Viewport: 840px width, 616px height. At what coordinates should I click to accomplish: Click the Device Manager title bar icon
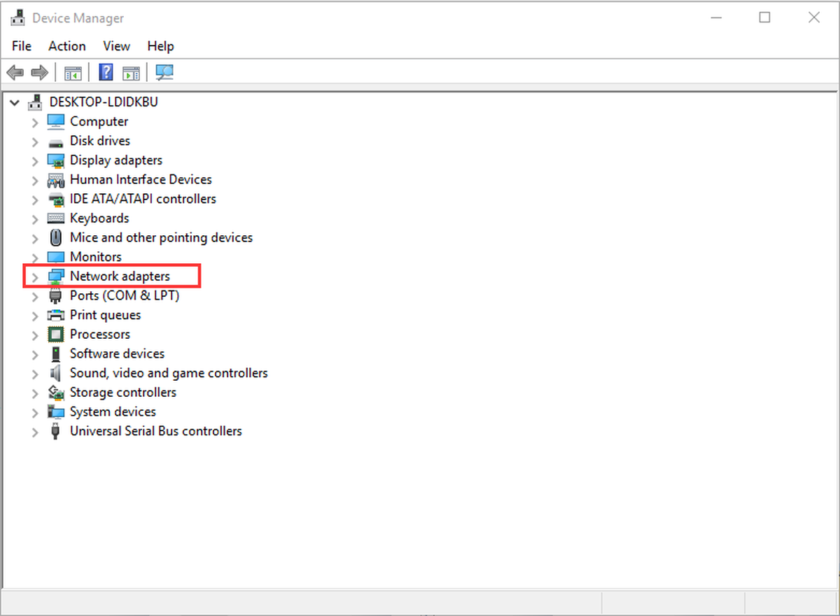point(18,18)
